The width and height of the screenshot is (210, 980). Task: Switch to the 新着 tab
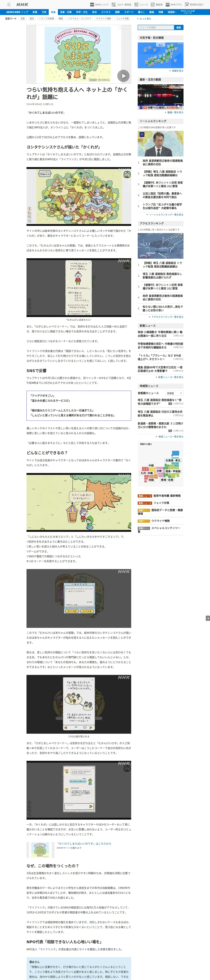[x=35, y=12]
